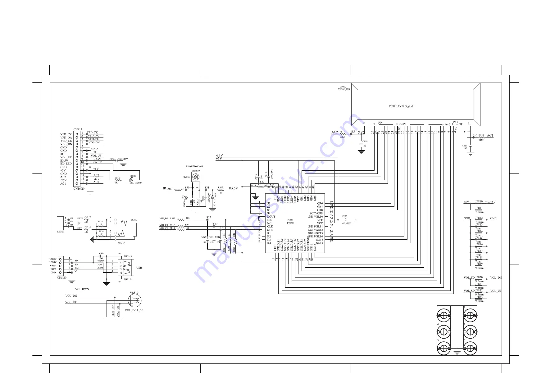This screenshot has height=392, width=555.
Task: Click the FB810 ferrite bead symbol
Action: (x=87, y=219)
